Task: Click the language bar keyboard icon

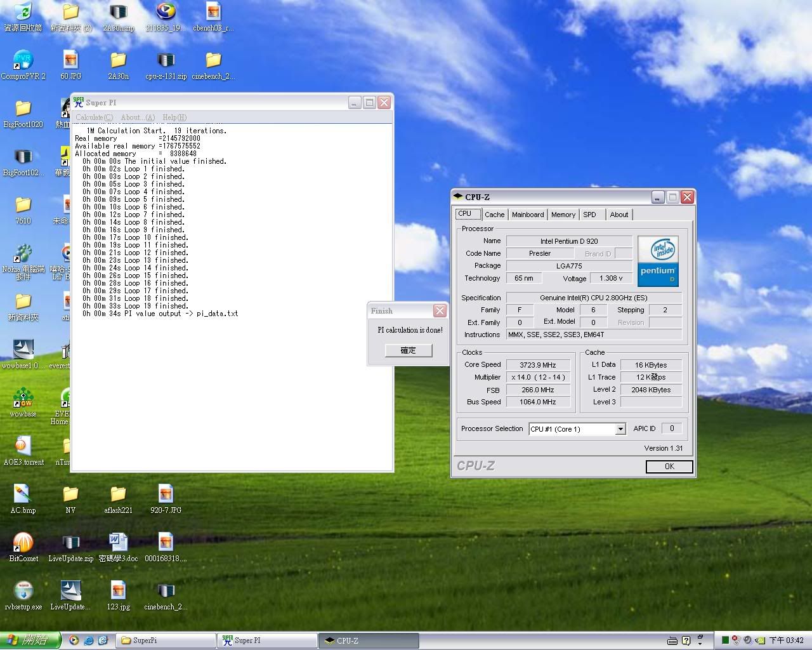Action: 672,640
